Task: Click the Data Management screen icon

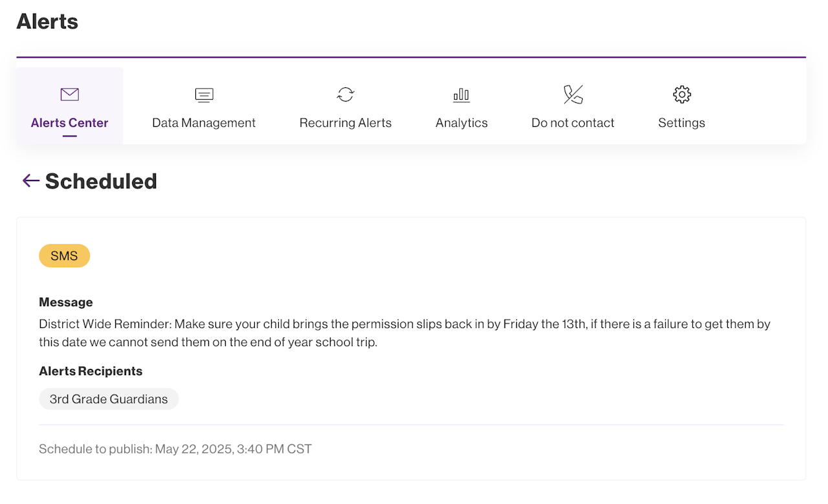Action: [x=204, y=95]
